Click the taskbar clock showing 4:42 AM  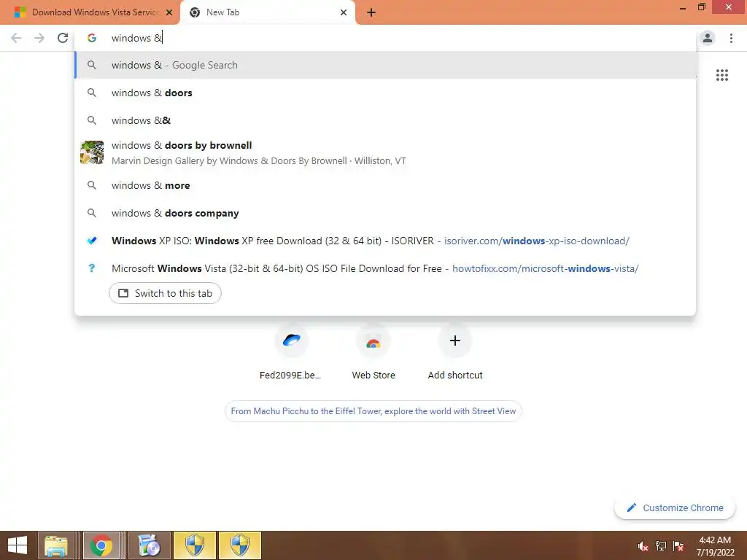(x=715, y=546)
